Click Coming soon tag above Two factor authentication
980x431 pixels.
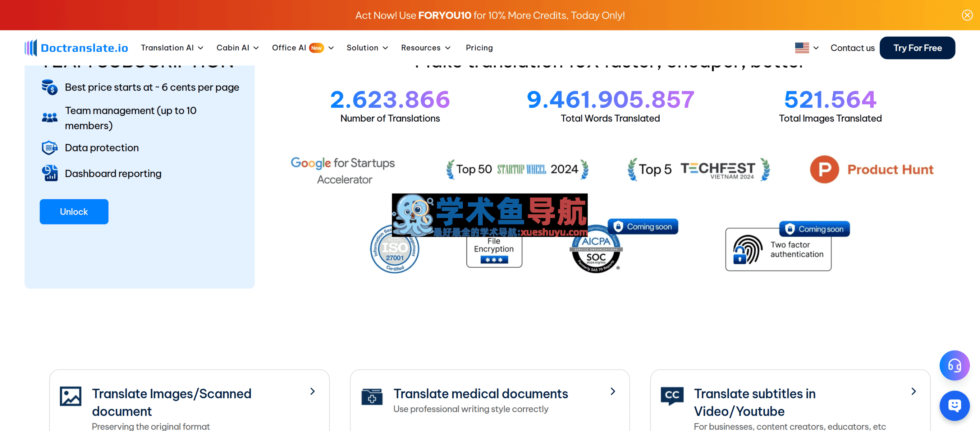click(x=814, y=229)
